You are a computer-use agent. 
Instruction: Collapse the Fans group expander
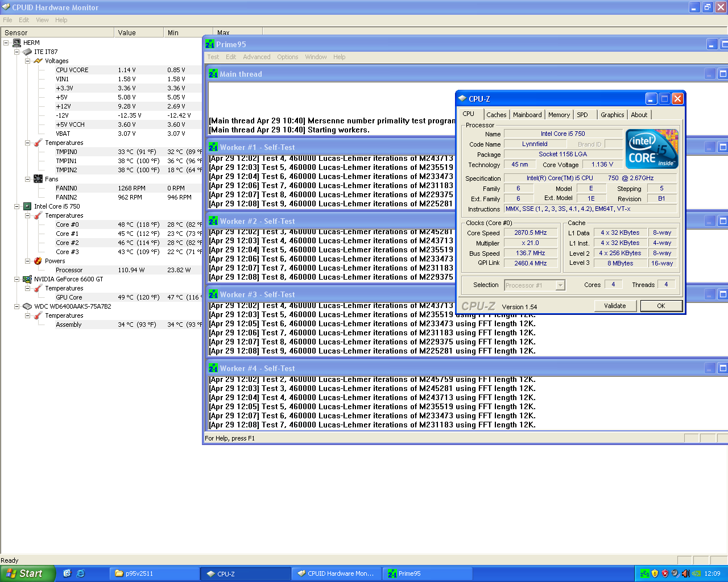click(27, 179)
